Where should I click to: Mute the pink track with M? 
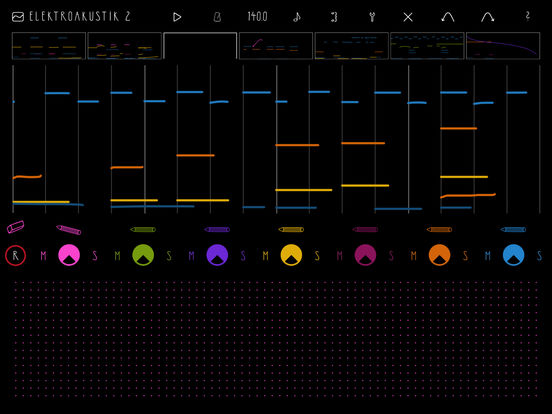(43, 256)
